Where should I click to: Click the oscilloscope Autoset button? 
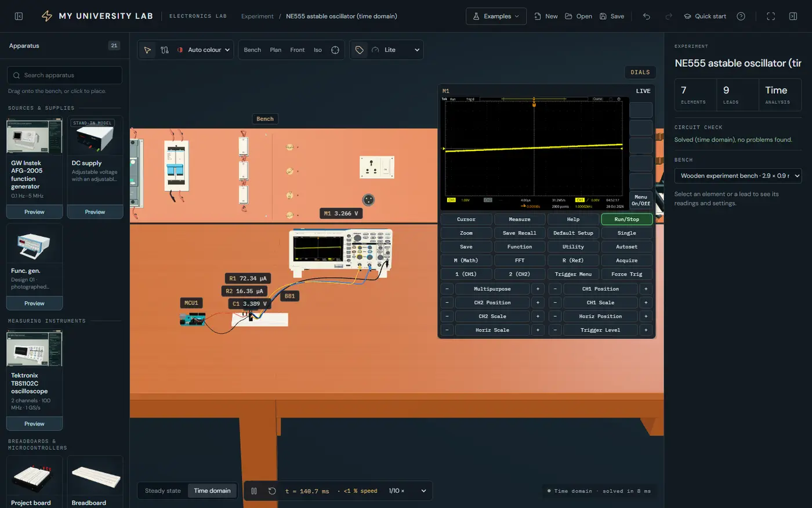click(x=627, y=247)
